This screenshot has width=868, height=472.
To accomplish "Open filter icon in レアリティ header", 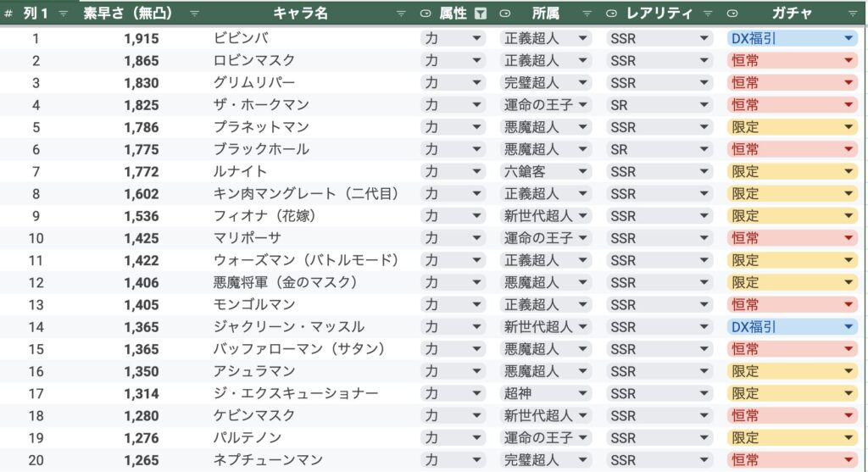I will (x=708, y=14).
